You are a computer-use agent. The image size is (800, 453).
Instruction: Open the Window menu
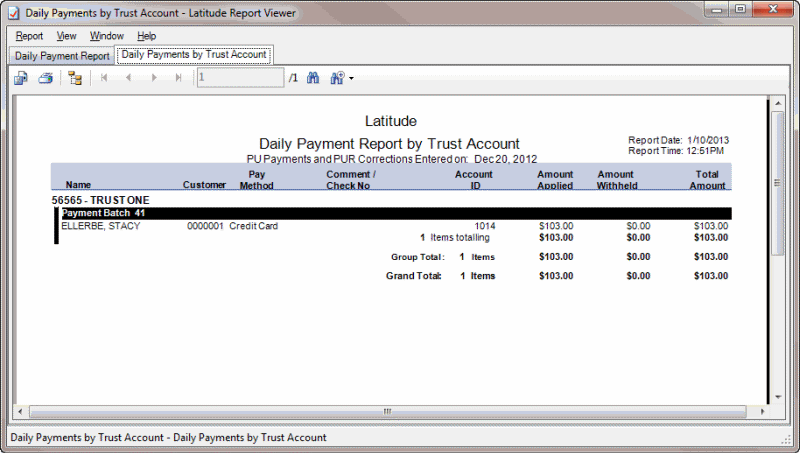tap(107, 36)
